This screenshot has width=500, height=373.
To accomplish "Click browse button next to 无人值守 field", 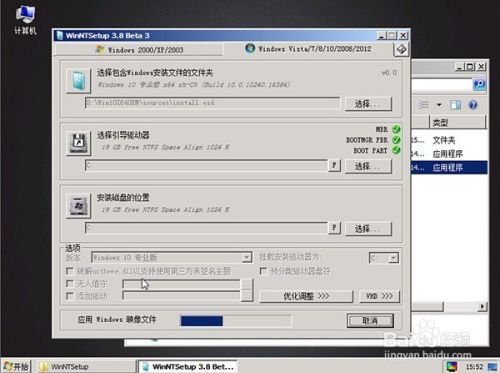I will tap(247, 284).
